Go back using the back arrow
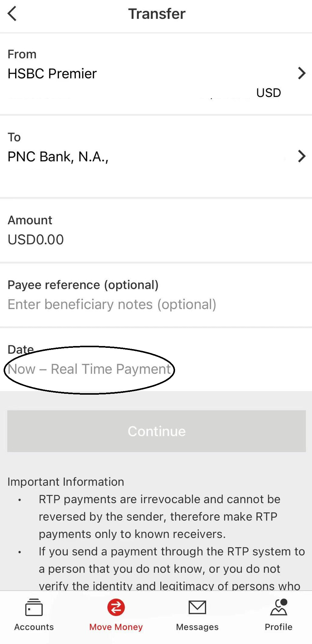 [x=12, y=14]
